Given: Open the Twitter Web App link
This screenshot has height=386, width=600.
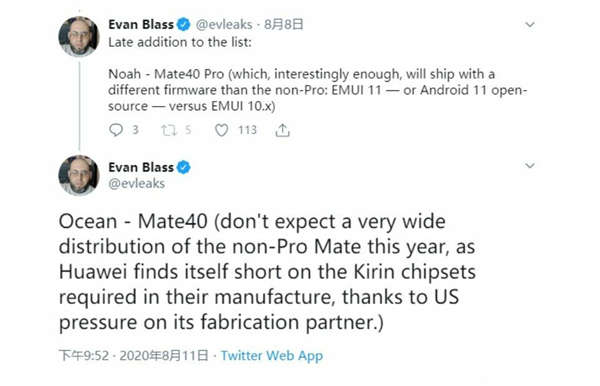Looking at the screenshot, I should click(272, 355).
